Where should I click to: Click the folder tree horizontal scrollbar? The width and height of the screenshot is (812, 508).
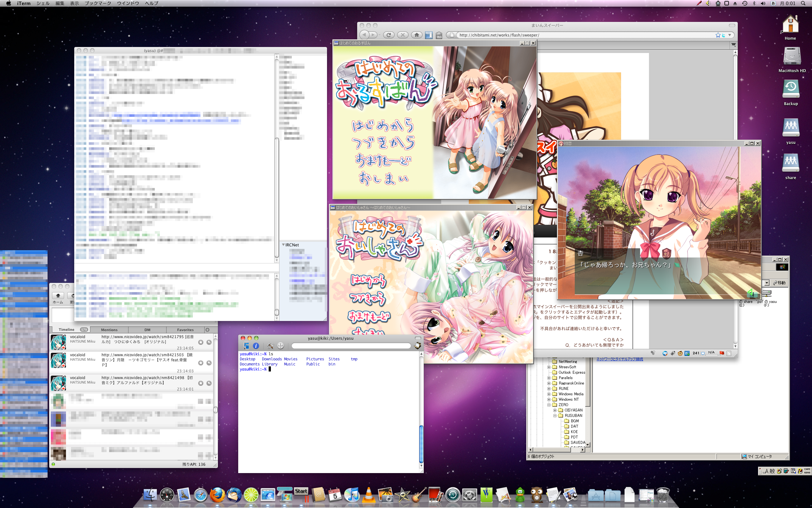click(557, 450)
